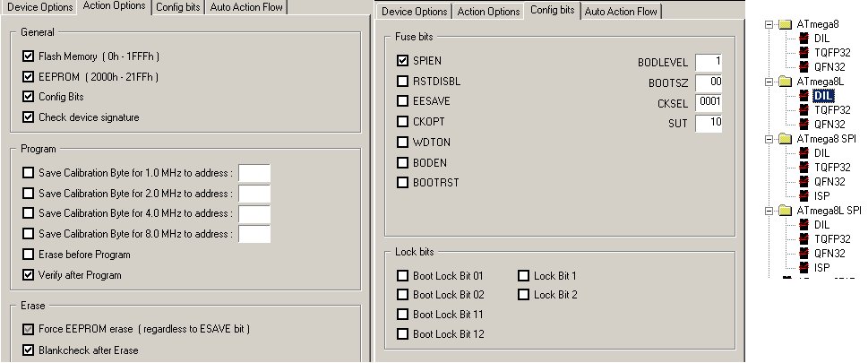Select TQFP32 chip icon under ATmega8L
The width and height of the screenshot is (868, 363).
point(804,109)
